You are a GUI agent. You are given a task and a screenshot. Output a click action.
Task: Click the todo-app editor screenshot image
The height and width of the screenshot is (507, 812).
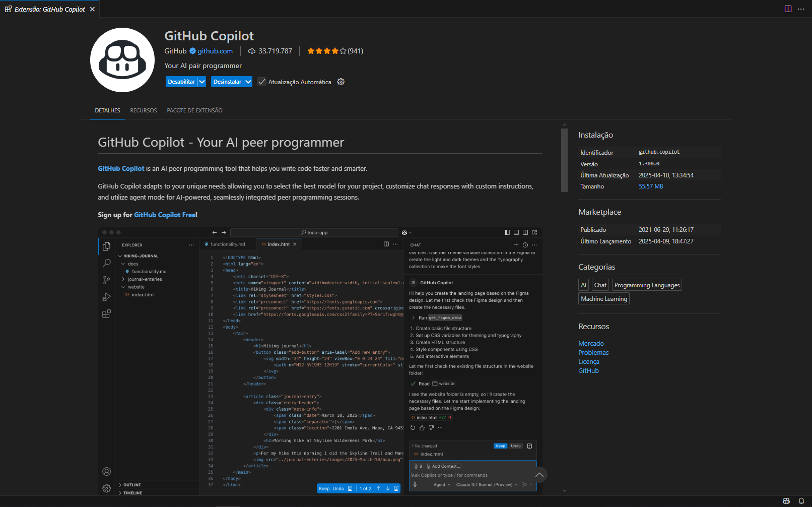320,361
